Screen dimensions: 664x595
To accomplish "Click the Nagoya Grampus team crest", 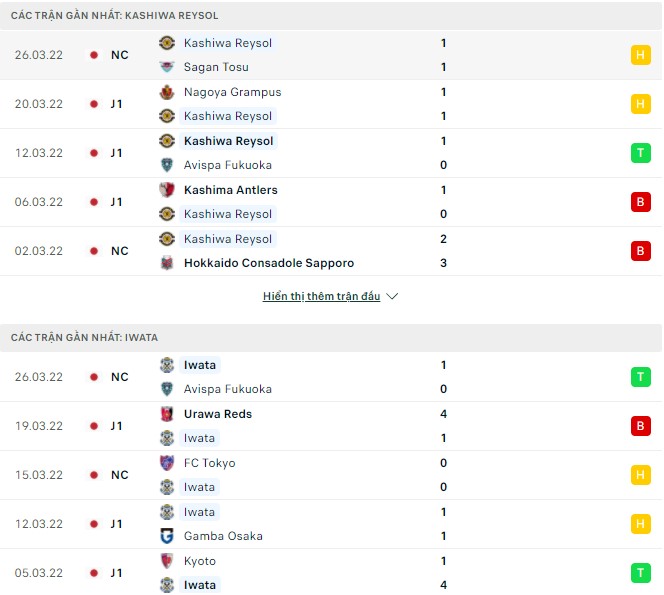I will pyautogui.click(x=167, y=92).
